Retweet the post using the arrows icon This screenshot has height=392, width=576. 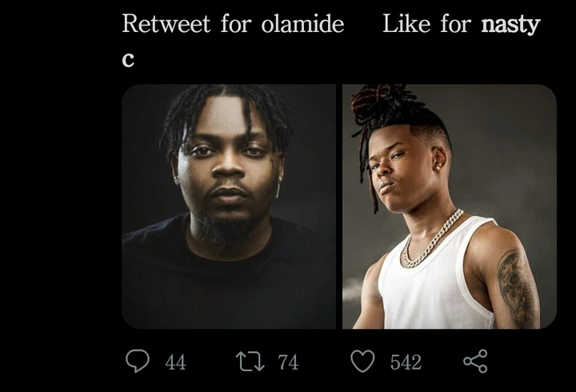coord(250,361)
